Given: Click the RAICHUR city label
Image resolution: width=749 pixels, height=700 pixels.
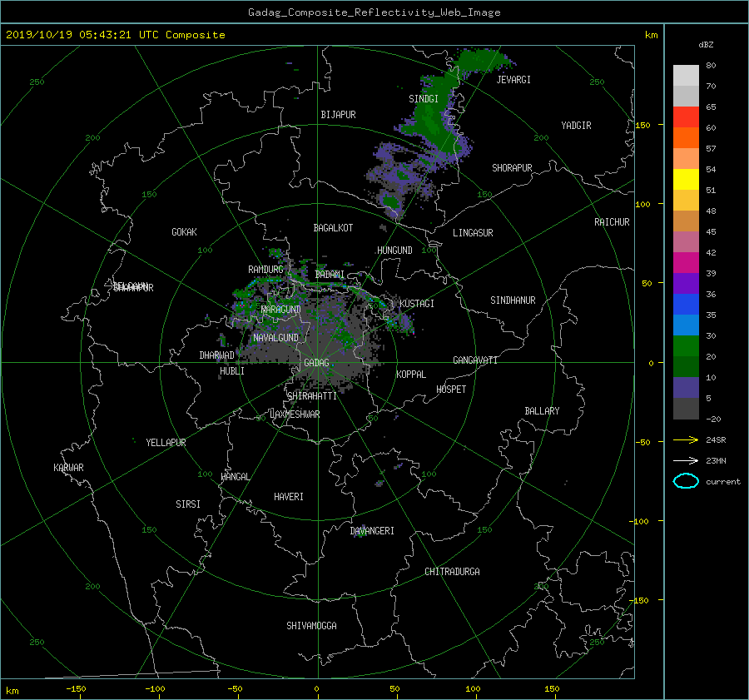Looking at the screenshot, I should pos(612,222).
